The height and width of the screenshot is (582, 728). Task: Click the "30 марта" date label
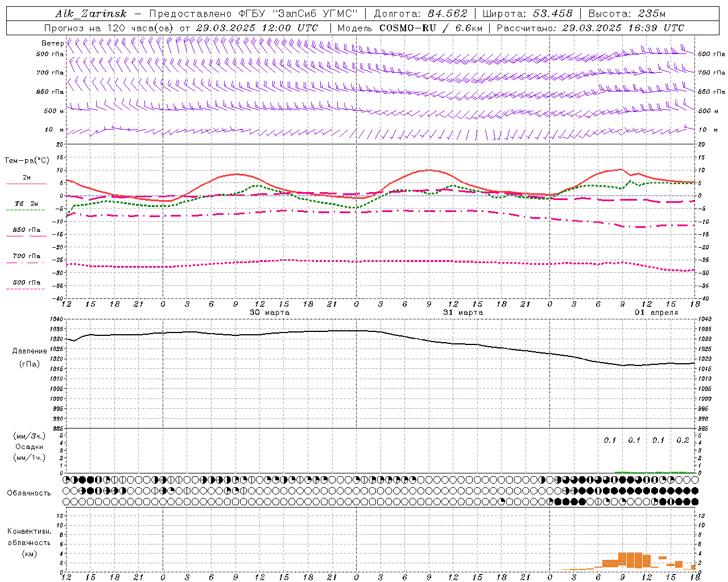click(x=270, y=313)
